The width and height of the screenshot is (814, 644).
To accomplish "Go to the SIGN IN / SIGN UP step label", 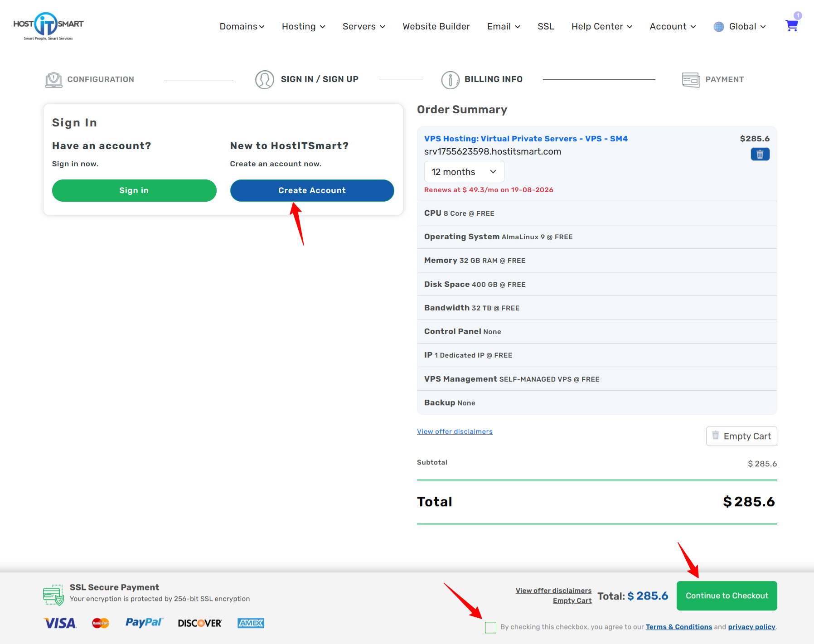I will tap(320, 79).
